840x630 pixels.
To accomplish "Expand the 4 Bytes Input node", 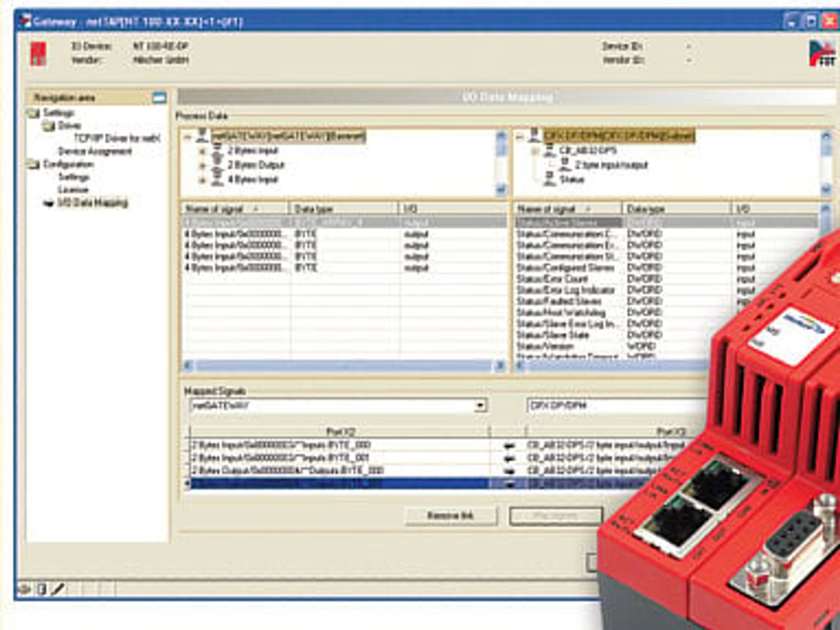I will click(202, 180).
